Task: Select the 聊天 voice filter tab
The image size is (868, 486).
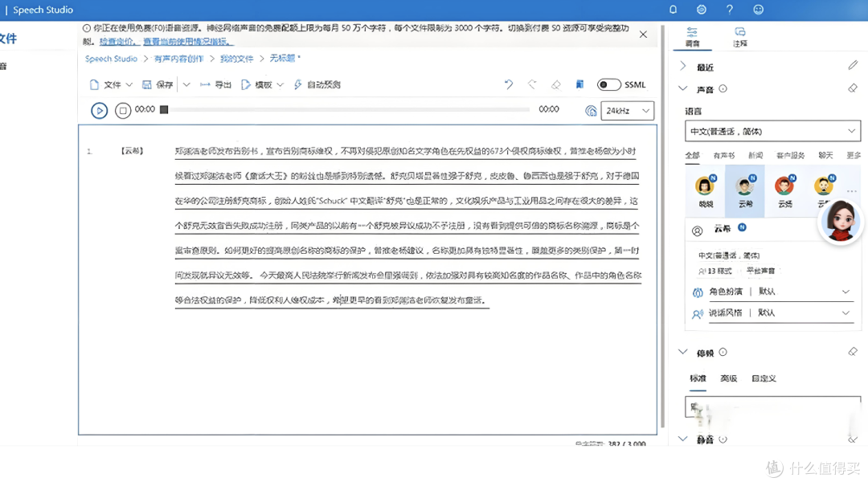Action: click(x=826, y=156)
